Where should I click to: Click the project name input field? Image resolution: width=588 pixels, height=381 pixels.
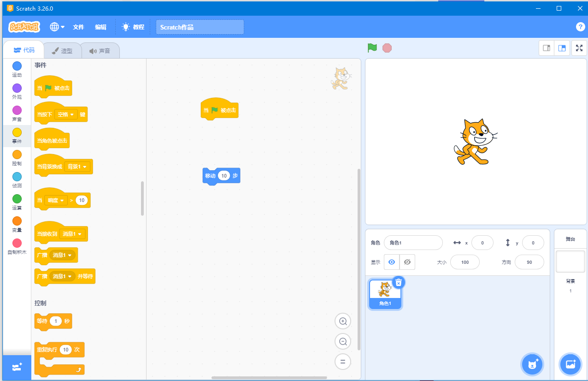click(x=199, y=27)
